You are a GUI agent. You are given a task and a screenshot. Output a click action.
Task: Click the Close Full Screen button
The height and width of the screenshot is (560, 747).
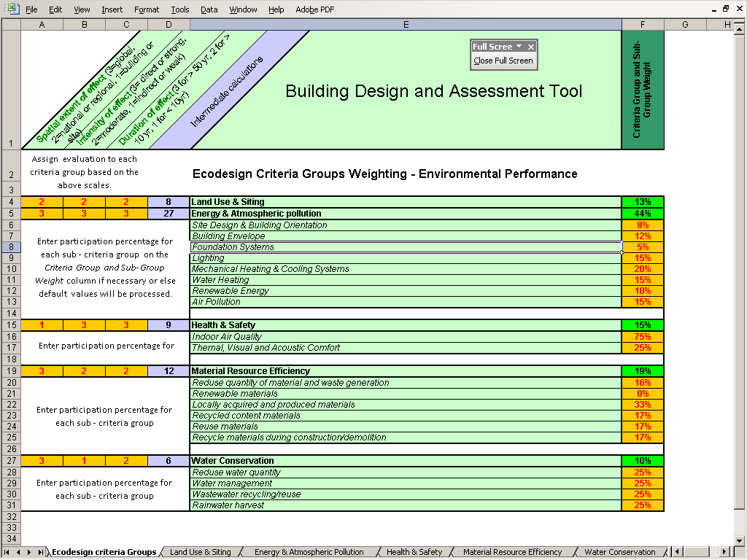(x=503, y=61)
